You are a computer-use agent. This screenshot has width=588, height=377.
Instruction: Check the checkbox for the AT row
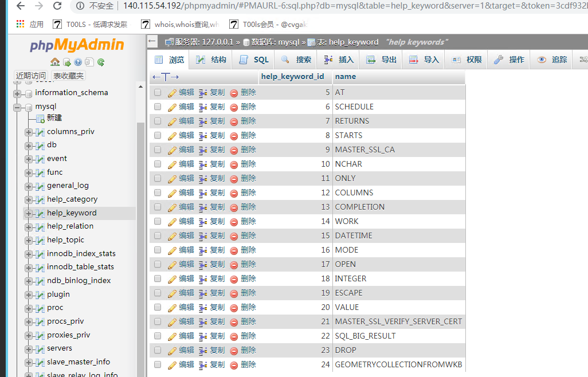(x=158, y=92)
